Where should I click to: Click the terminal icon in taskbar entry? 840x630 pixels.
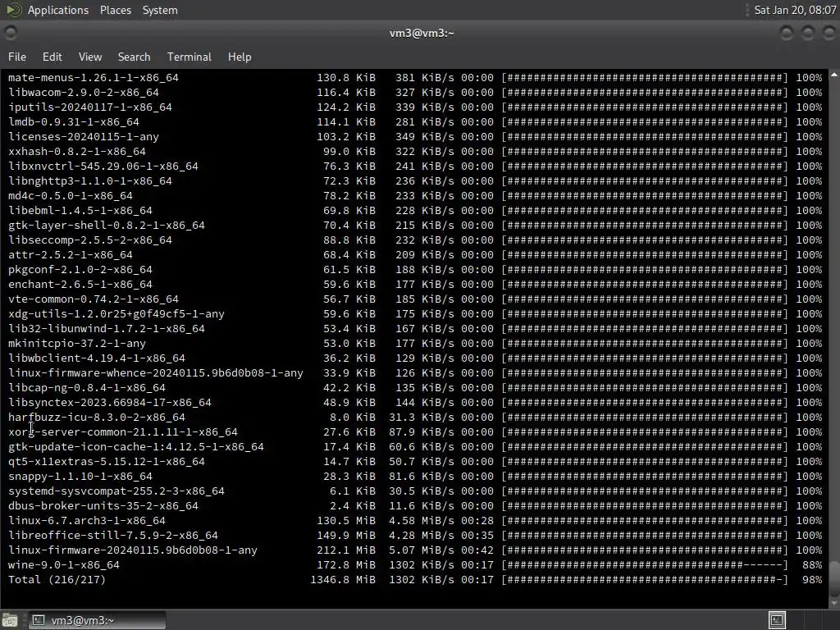(38, 620)
